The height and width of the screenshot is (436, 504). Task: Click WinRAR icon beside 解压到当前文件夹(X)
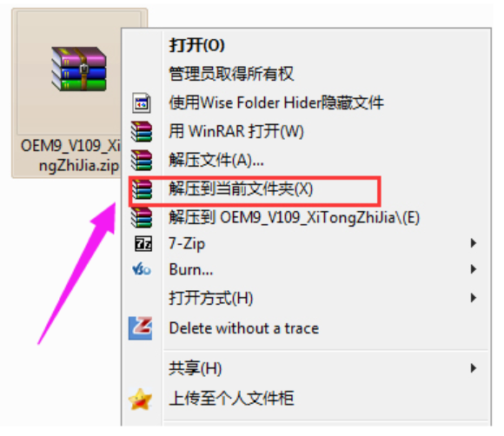tap(142, 189)
